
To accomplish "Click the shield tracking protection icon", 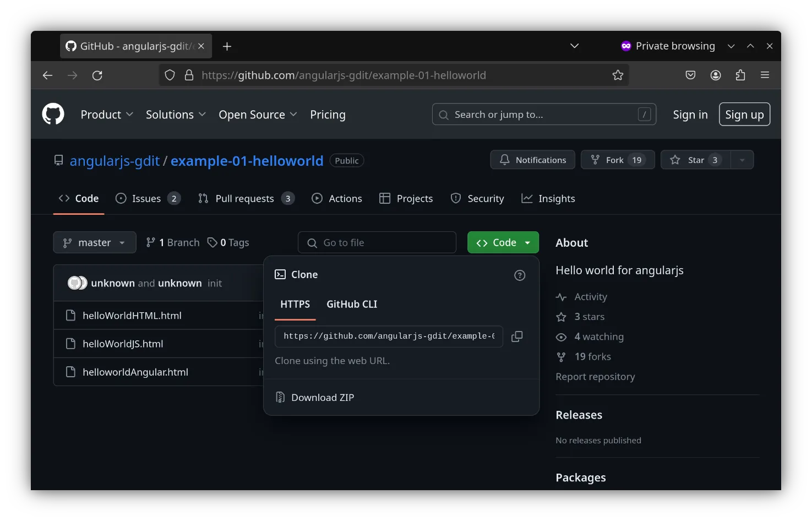I will [x=170, y=75].
